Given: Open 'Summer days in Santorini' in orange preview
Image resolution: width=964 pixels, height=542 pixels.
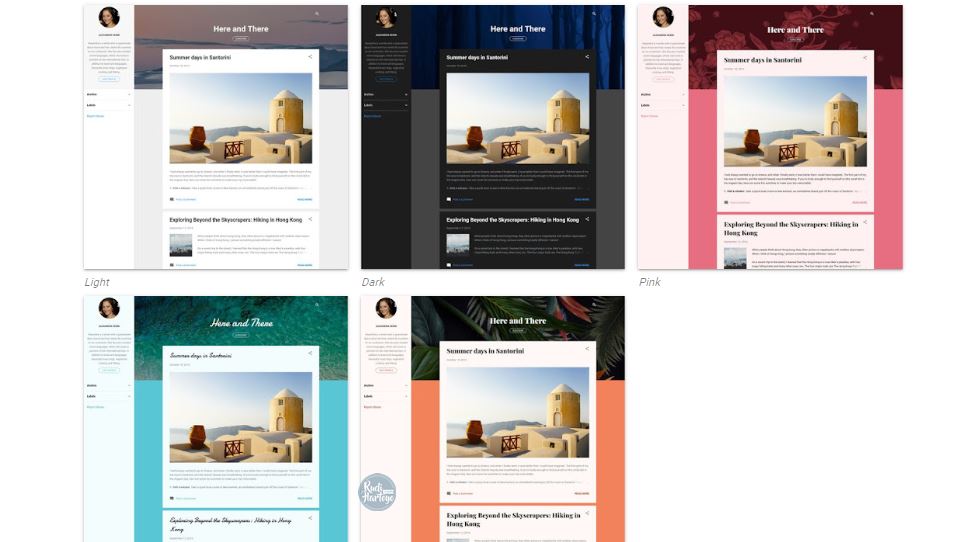Looking at the screenshot, I should [x=485, y=351].
